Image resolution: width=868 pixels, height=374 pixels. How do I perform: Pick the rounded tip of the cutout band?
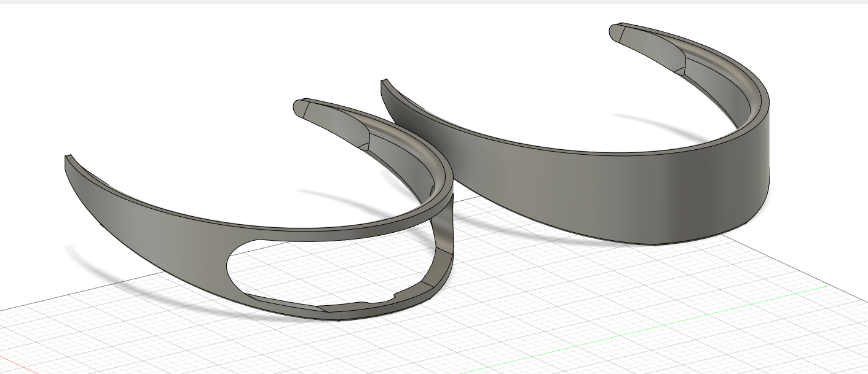[x=302, y=107]
